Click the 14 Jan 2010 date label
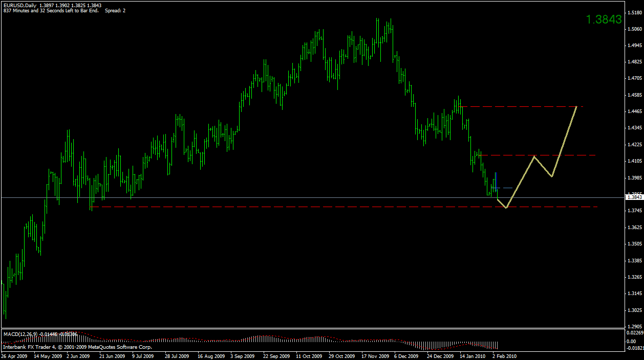The height and width of the screenshot is (360, 644). (472, 356)
